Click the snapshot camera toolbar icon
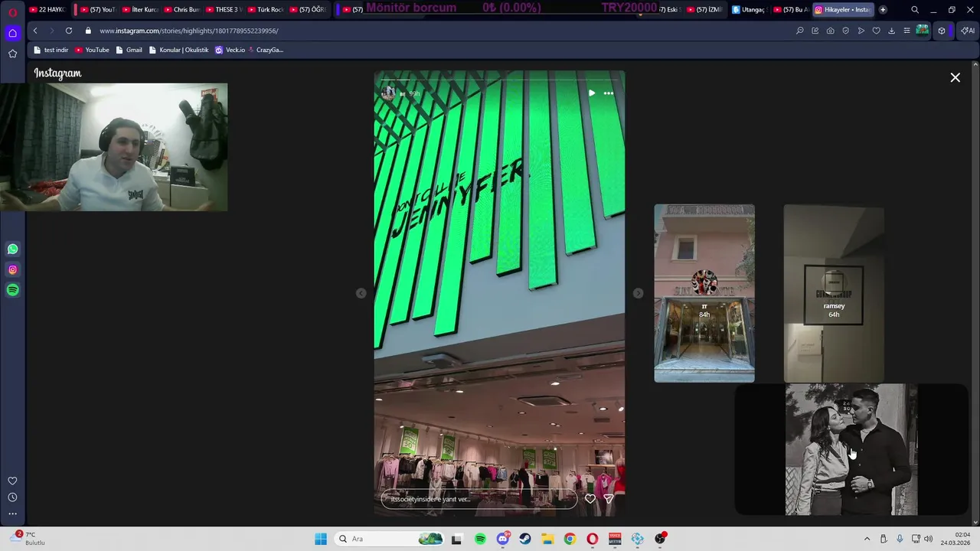 click(831, 31)
